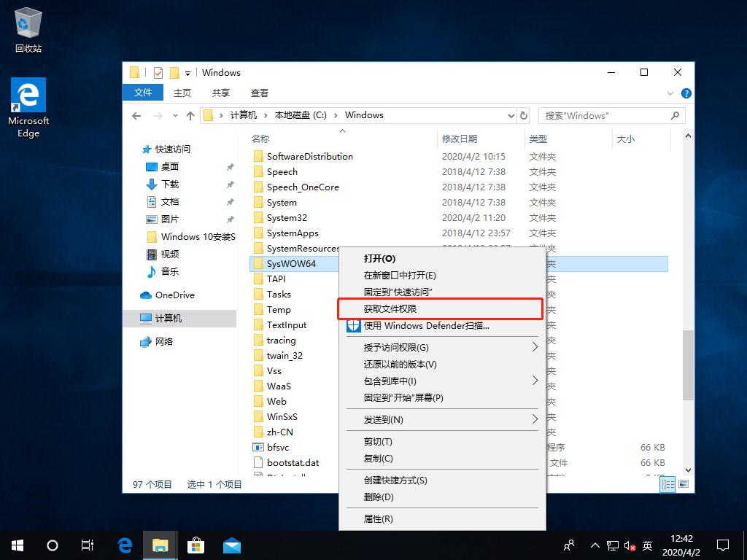Open the Recycle Bin desktop icon
Viewport: 747px width, 560px height.
pyautogui.click(x=28, y=29)
